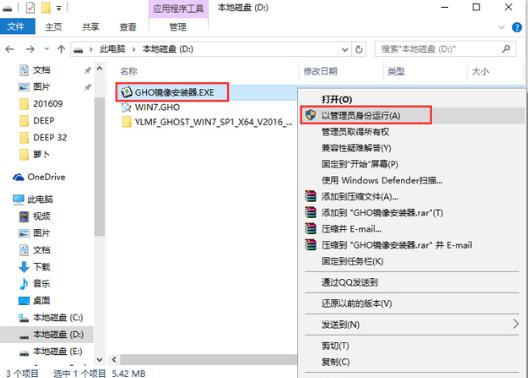This screenshot has width=528, height=378.
Task: Select the YLMF_GHOST_WIN7_SP1_X64 folder icon
Action: pos(127,122)
